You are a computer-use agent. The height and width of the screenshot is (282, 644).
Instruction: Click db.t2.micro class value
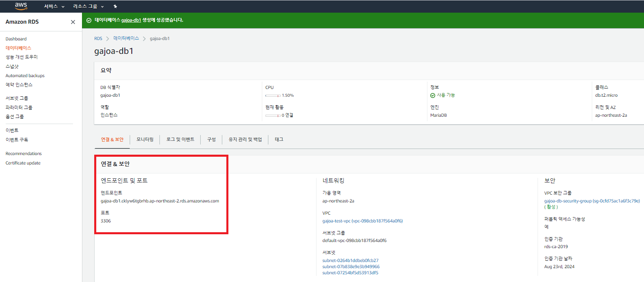606,95
